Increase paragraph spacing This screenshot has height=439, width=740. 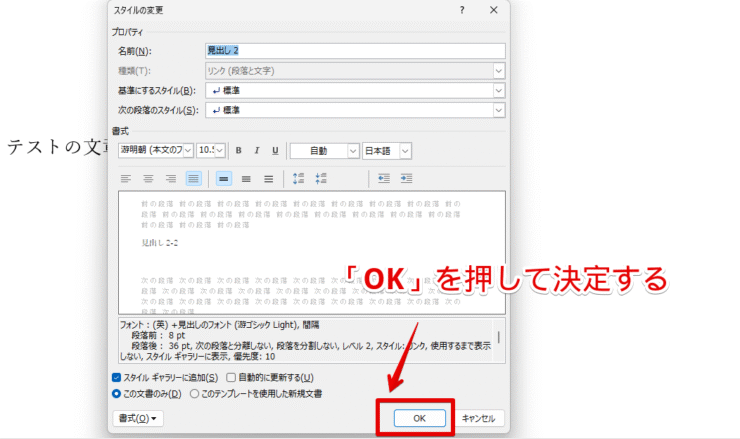click(298, 178)
